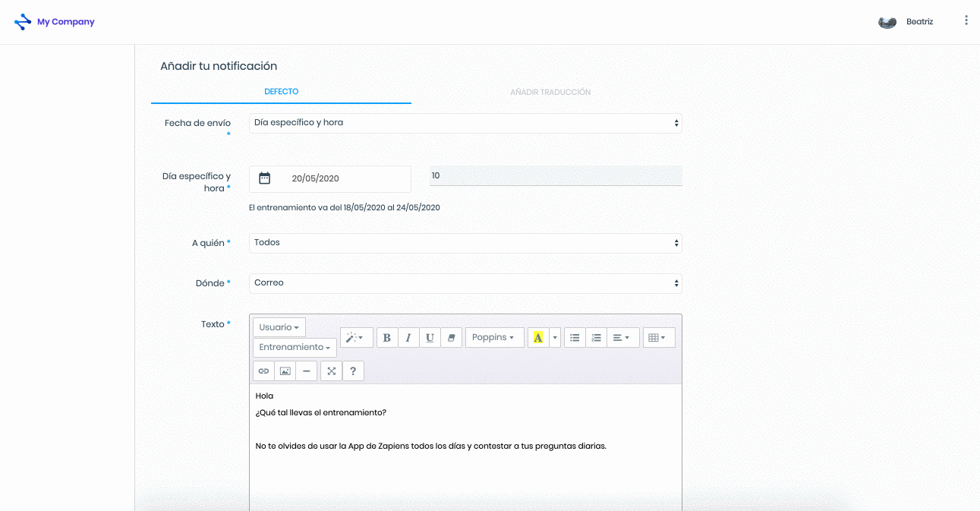Click the Beatriz user name
The width and height of the screenshot is (980, 511).
(920, 22)
